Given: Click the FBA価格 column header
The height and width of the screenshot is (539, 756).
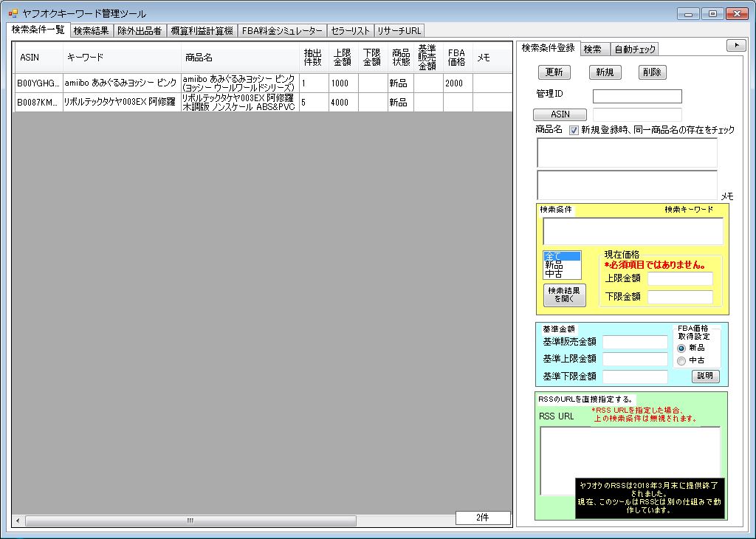Looking at the screenshot, I should 458,58.
